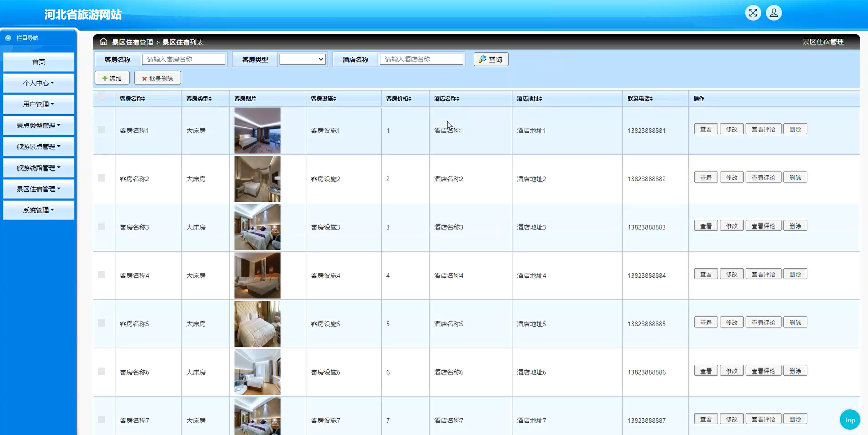Click the 栏目导航 circle icon in sidebar
Image resolution: width=868 pixels, height=435 pixels.
8,38
